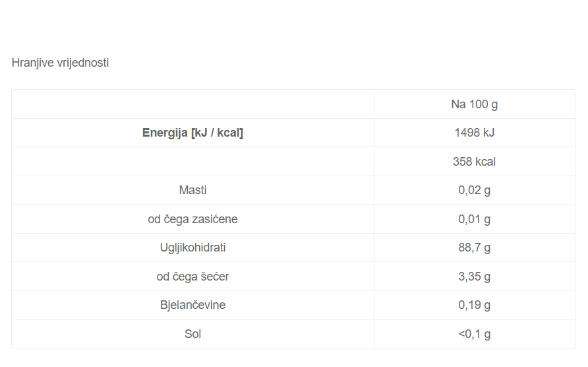Click the 358 kcal value

[474, 162]
